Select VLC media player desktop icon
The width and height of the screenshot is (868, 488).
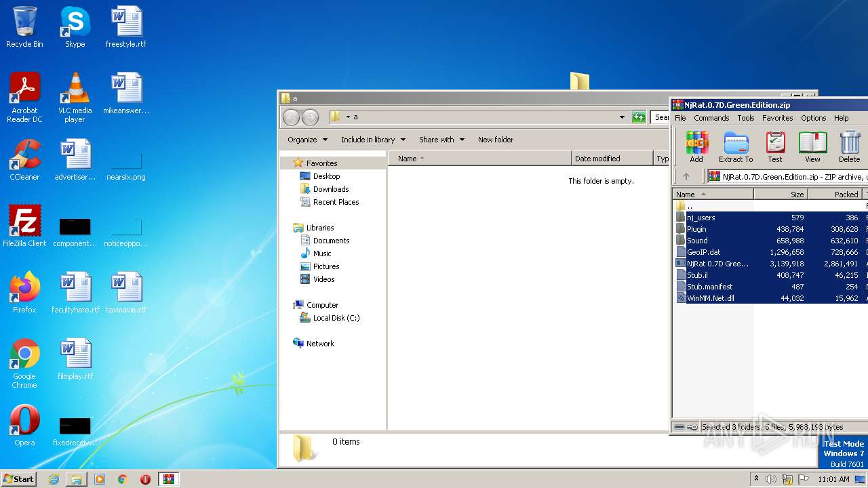click(75, 98)
